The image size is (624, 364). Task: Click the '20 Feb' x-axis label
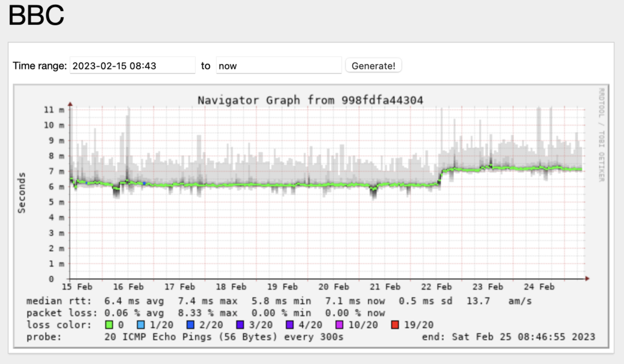click(333, 287)
